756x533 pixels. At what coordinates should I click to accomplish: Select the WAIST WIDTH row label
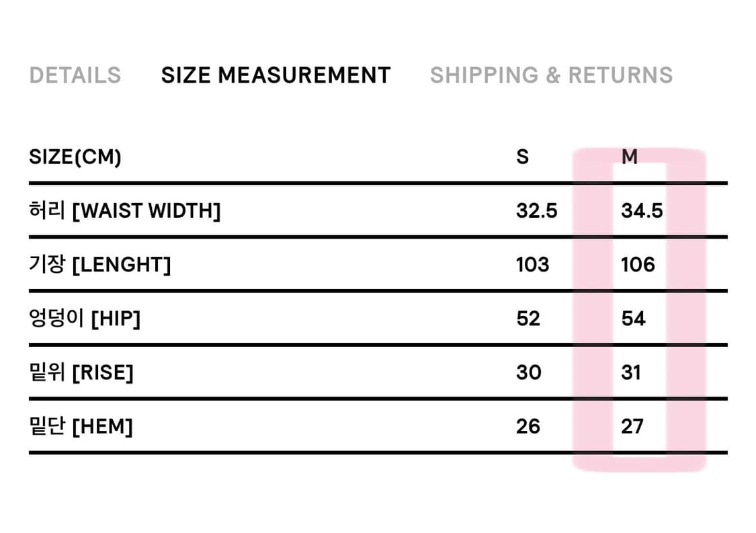pos(125,210)
